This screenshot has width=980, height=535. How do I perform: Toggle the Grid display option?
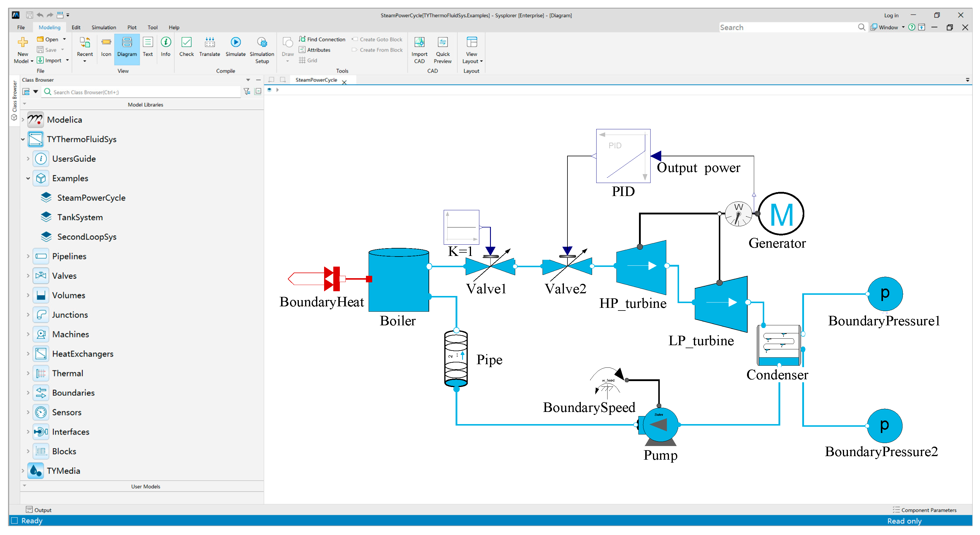(308, 60)
